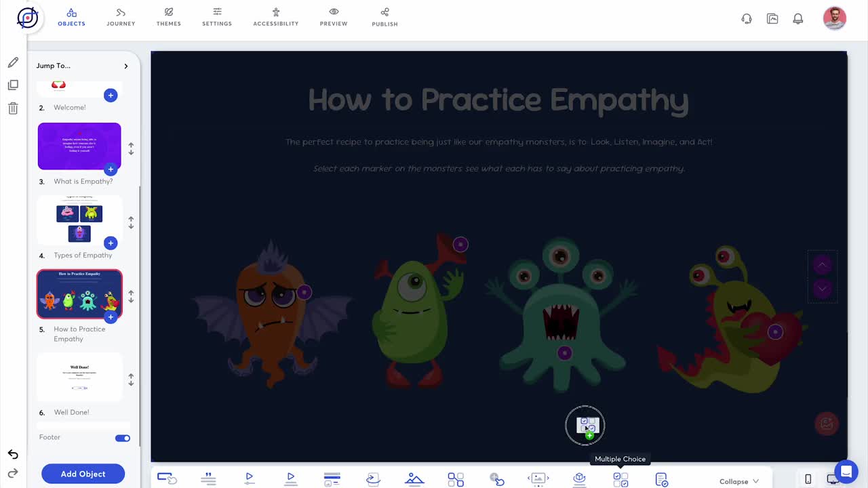Toggle the Footer switch
Viewport: 868px width, 488px height.
[x=123, y=438]
